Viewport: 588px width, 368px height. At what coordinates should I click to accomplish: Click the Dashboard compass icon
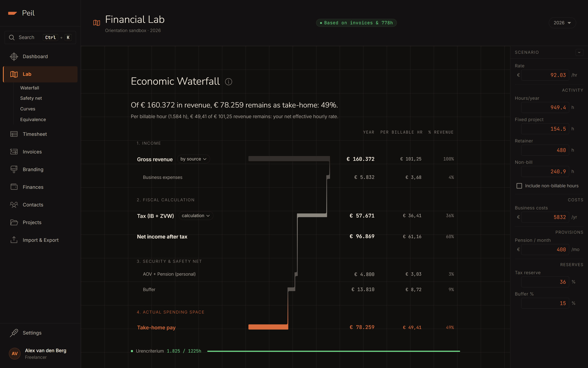[x=14, y=56]
